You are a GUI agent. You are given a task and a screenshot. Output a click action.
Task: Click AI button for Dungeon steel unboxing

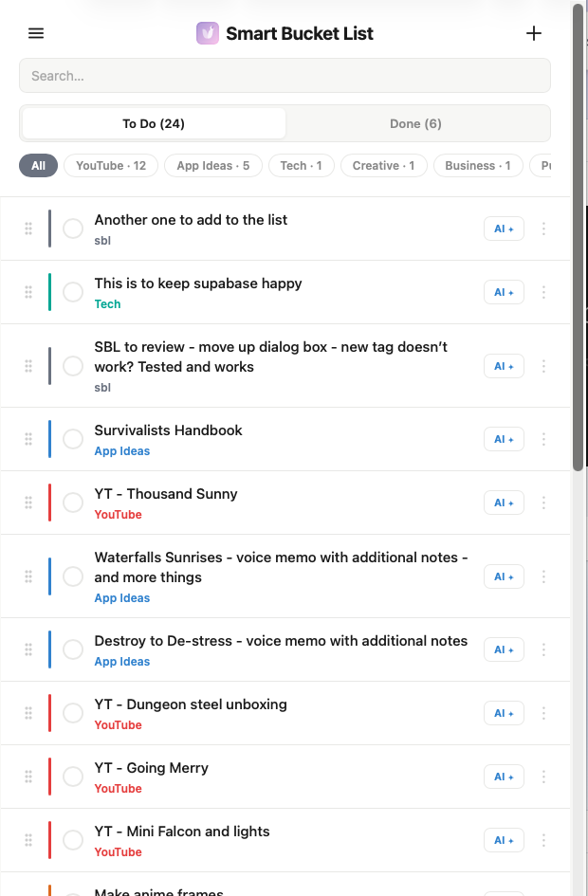point(504,713)
